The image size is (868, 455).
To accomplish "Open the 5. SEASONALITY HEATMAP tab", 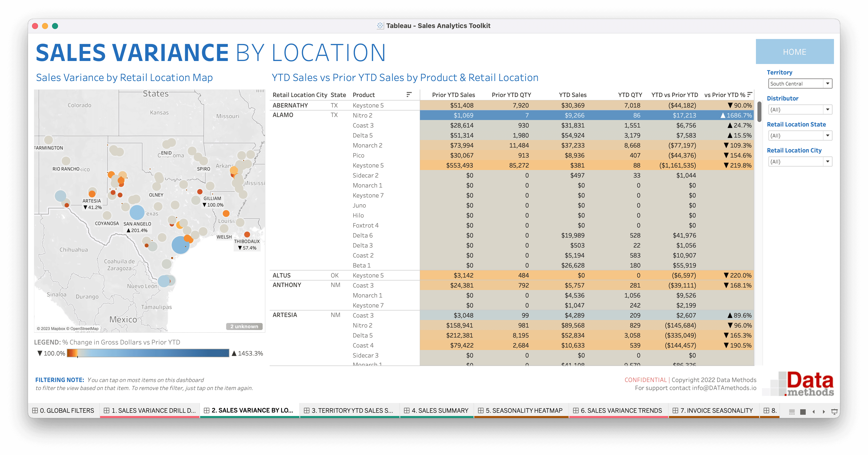I will (521, 410).
